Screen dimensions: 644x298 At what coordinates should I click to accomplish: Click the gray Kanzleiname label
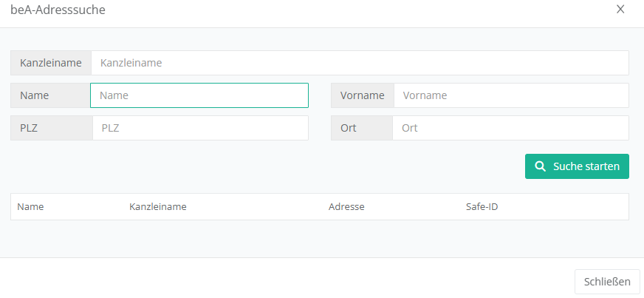pos(51,63)
